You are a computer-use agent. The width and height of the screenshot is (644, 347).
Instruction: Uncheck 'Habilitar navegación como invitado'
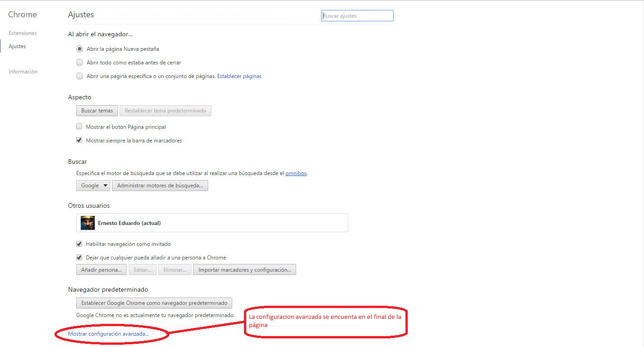point(79,244)
